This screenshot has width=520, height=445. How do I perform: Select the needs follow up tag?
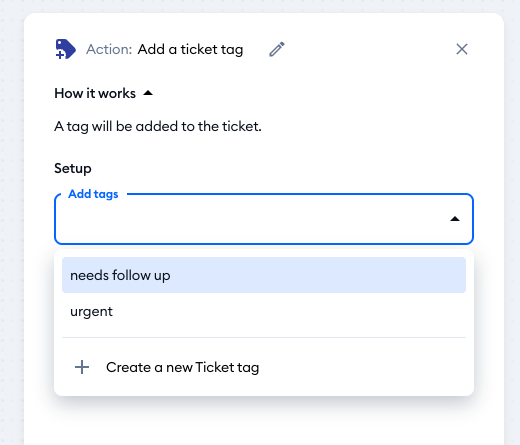coord(264,275)
